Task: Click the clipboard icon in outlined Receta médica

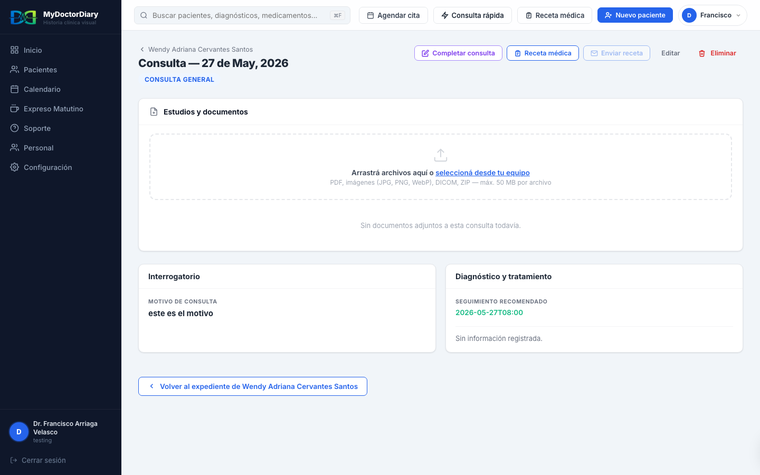Action: click(518, 53)
